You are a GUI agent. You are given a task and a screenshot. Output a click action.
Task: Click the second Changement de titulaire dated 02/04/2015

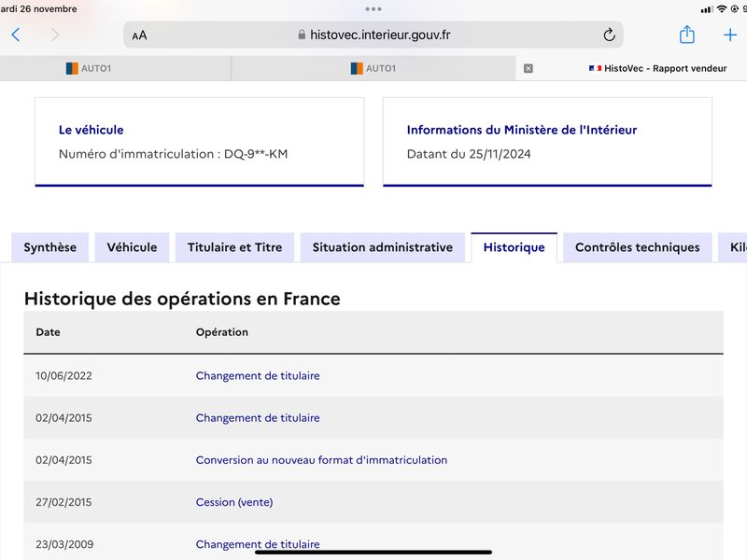[x=258, y=417]
